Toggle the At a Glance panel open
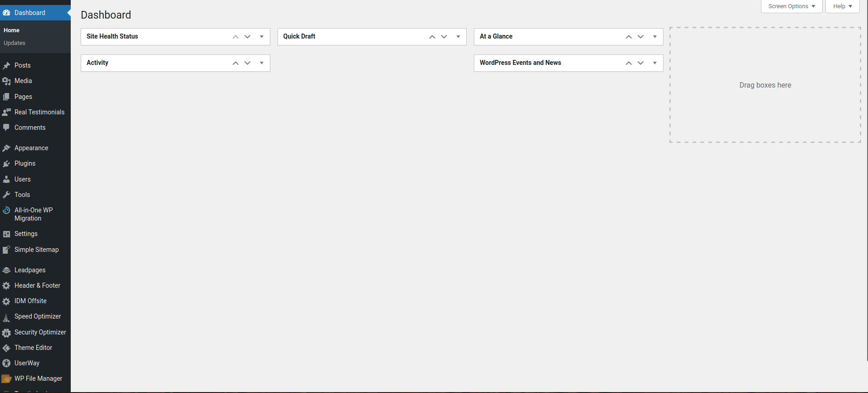 tap(655, 37)
